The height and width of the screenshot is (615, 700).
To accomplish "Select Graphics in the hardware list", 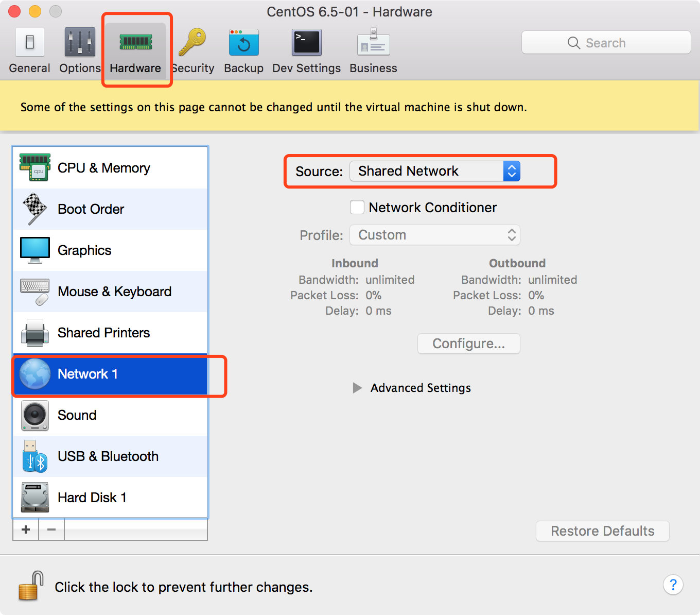I will pyautogui.click(x=110, y=250).
